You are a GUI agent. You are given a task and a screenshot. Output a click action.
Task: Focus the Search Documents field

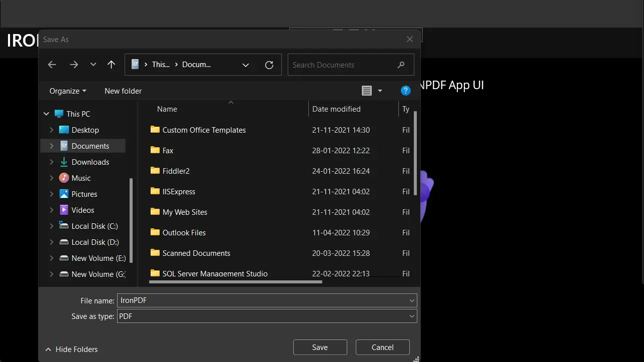tap(351, 65)
